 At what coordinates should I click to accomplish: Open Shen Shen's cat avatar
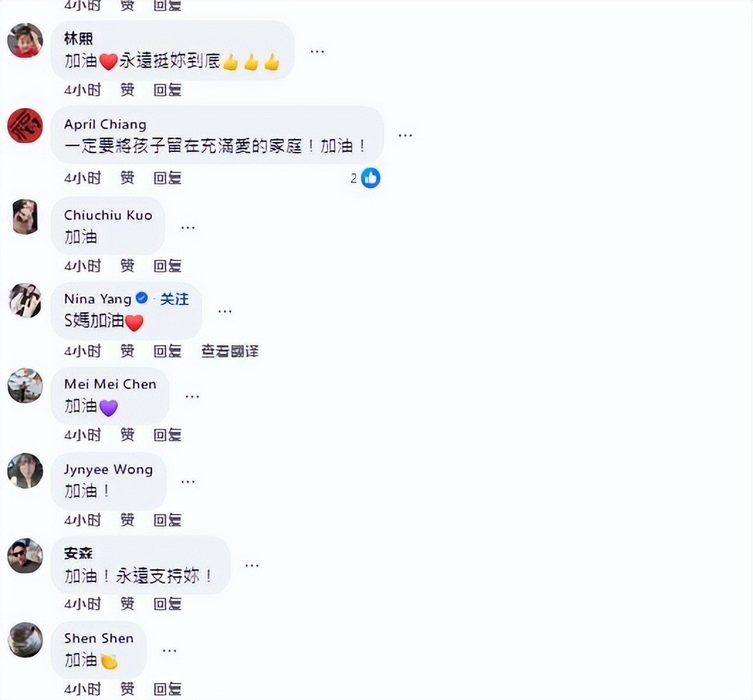coord(26,640)
